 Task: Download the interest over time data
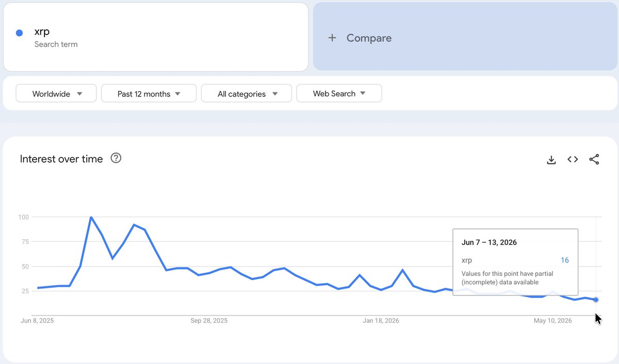click(x=551, y=160)
